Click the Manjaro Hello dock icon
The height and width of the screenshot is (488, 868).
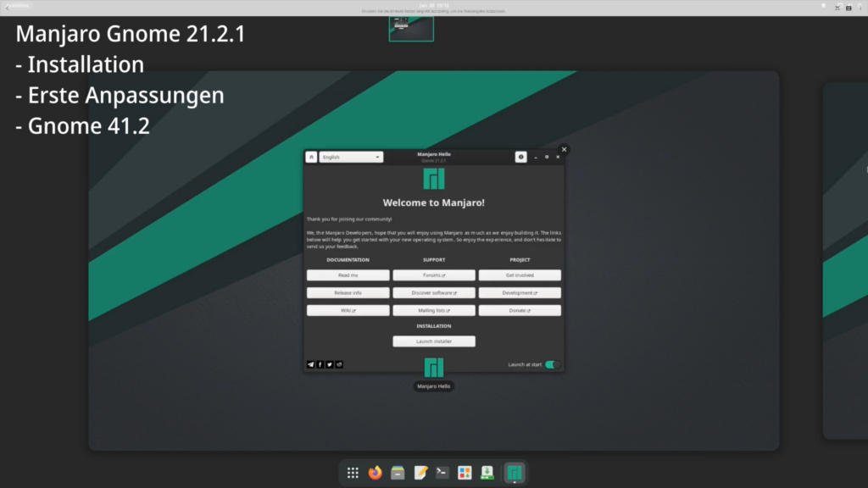click(515, 473)
